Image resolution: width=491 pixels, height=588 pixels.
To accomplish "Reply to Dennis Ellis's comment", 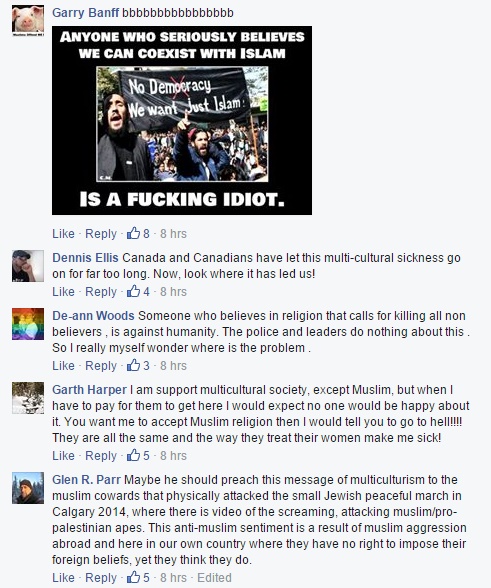I will click(x=101, y=291).
